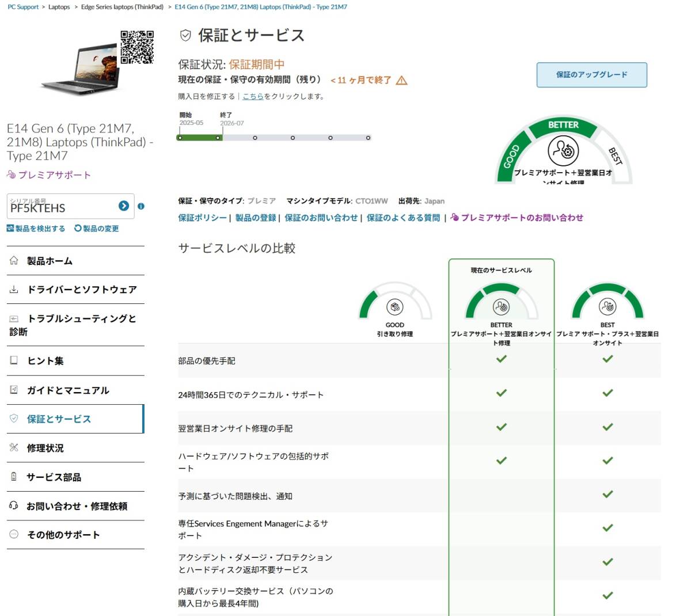
Task: Click the home icon beside 製品ホーム
Action: [x=14, y=260]
